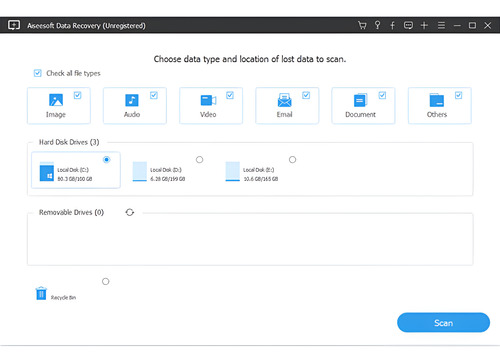The image size is (500, 363).
Task: Click the Document pages icon
Action: pos(360,100)
